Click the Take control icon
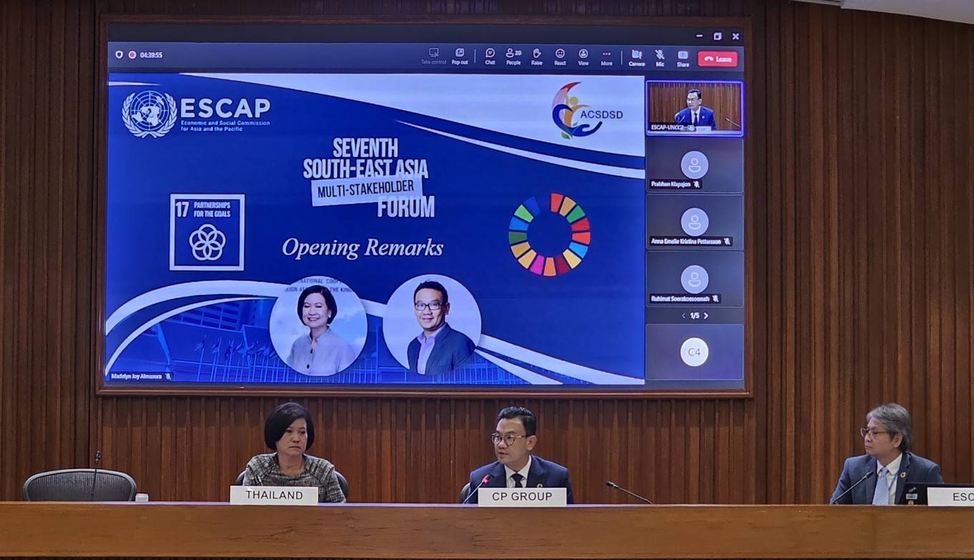This screenshot has width=974, height=560. 433,56
